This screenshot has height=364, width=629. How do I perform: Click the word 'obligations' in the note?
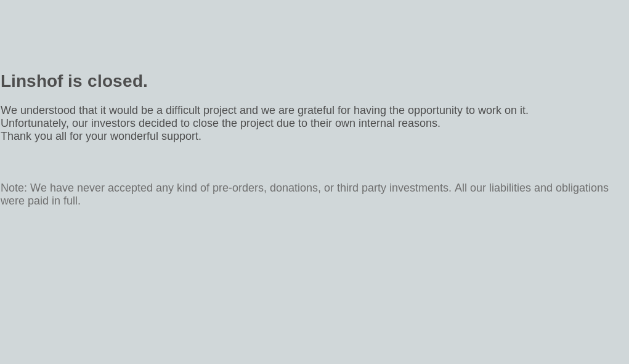(582, 188)
